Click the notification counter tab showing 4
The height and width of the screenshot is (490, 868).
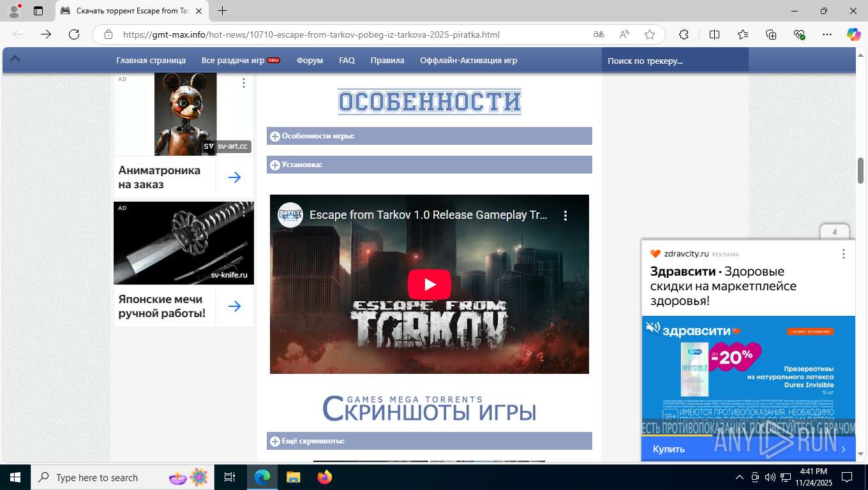point(834,232)
